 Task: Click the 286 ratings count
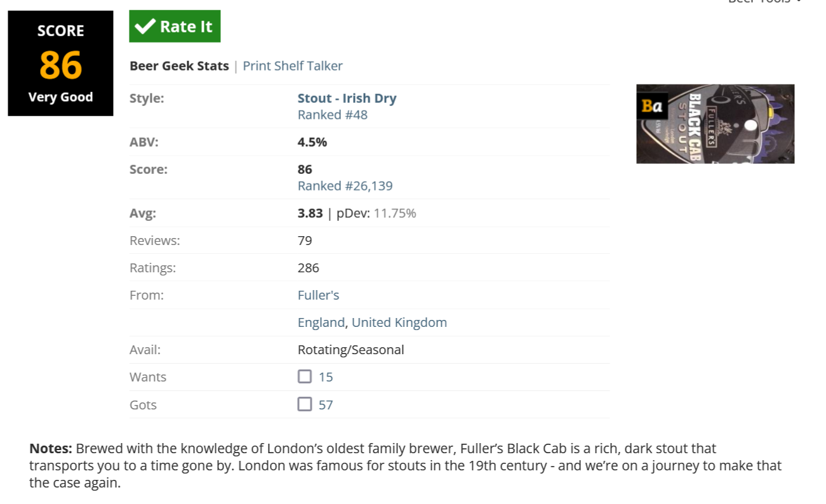pos(309,268)
